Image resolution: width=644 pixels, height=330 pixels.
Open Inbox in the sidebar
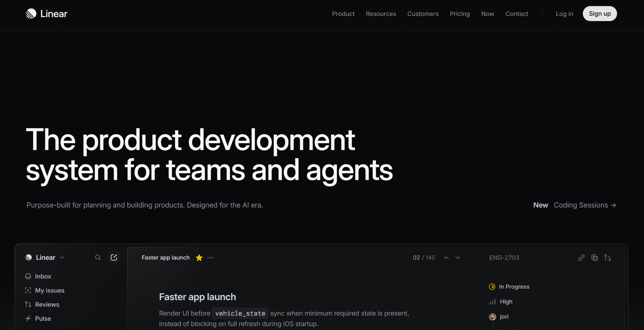click(38, 276)
